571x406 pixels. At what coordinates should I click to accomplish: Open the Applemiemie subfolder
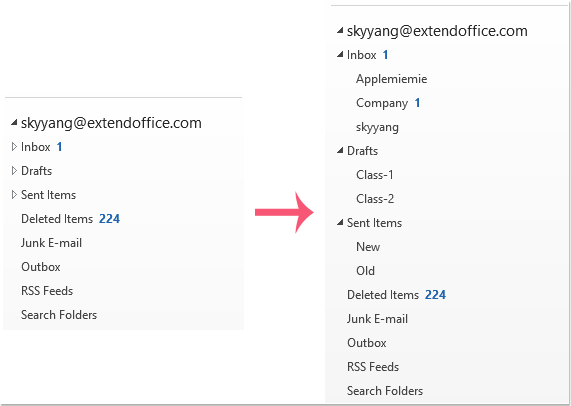point(391,79)
